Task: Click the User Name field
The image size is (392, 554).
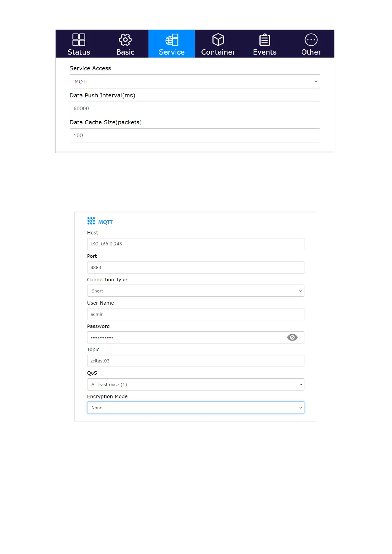Action: tap(196, 314)
